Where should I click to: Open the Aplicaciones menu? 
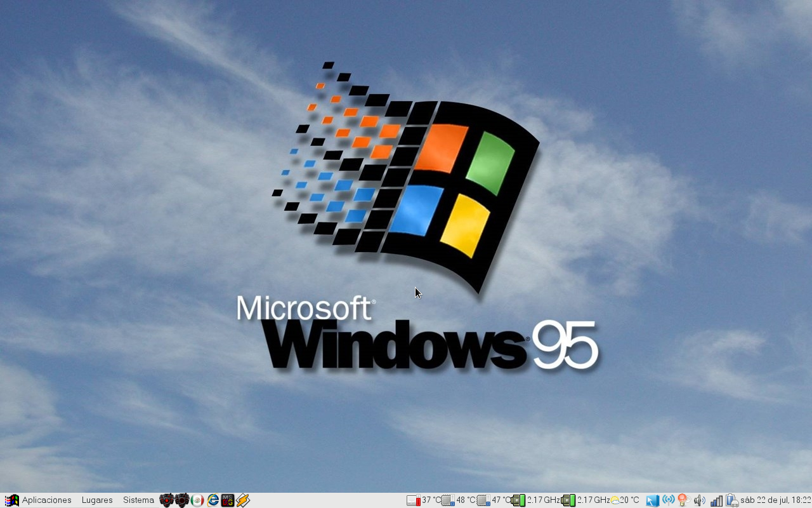click(46, 500)
